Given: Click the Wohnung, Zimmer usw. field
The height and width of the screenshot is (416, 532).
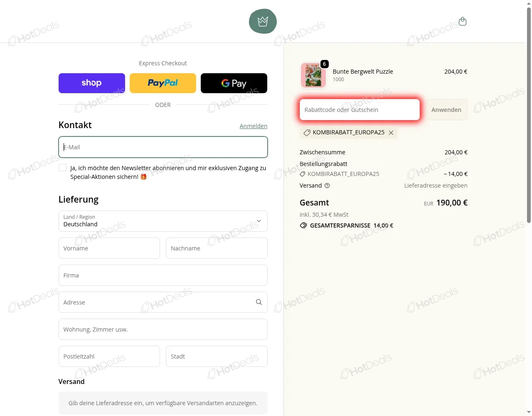Looking at the screenshot, I should [163, 329].
